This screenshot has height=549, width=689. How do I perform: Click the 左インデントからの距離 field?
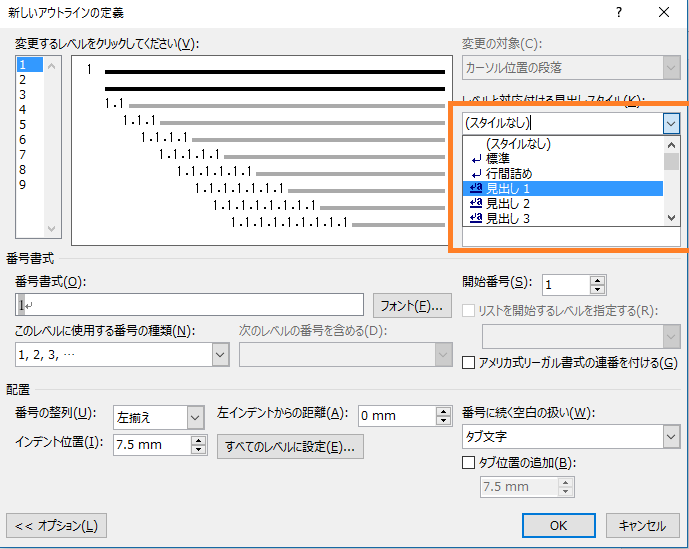click(397, 415)
